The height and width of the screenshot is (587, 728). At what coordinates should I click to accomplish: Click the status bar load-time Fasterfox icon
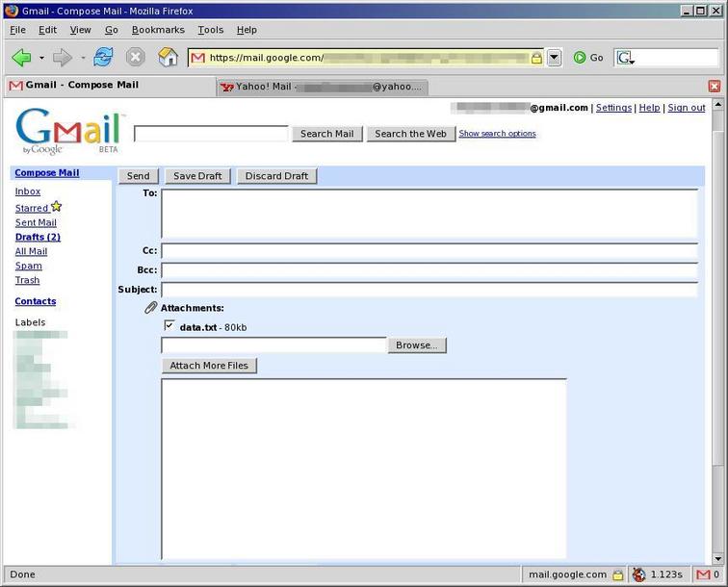pos(639,574)
